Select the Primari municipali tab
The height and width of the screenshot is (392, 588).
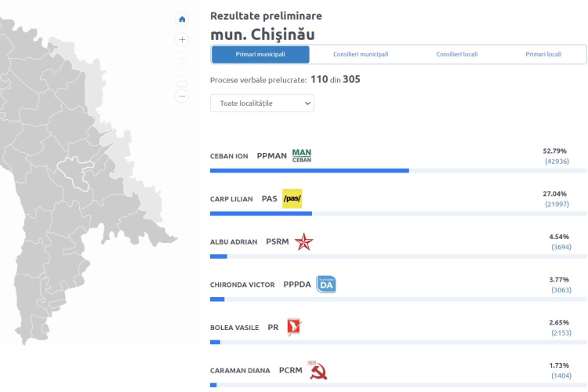pos(260,54)
